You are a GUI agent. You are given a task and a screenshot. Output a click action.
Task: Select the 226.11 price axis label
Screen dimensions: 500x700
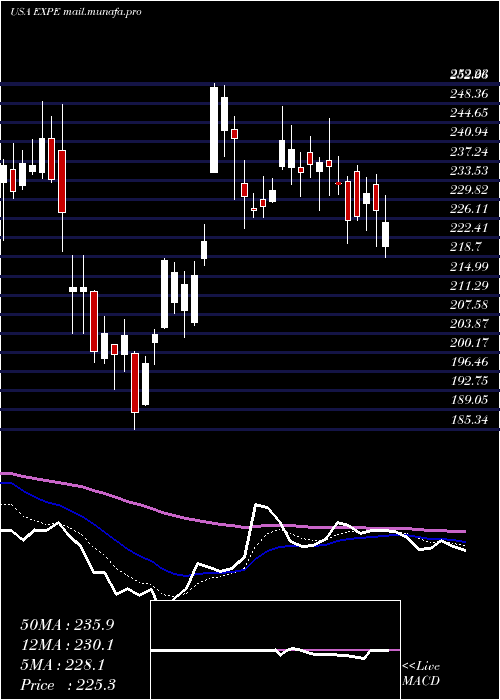point(469,209)
